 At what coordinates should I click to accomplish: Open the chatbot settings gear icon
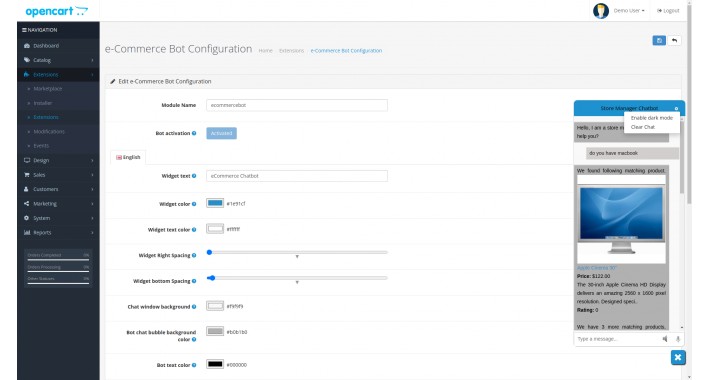click(x=676, y=109)
